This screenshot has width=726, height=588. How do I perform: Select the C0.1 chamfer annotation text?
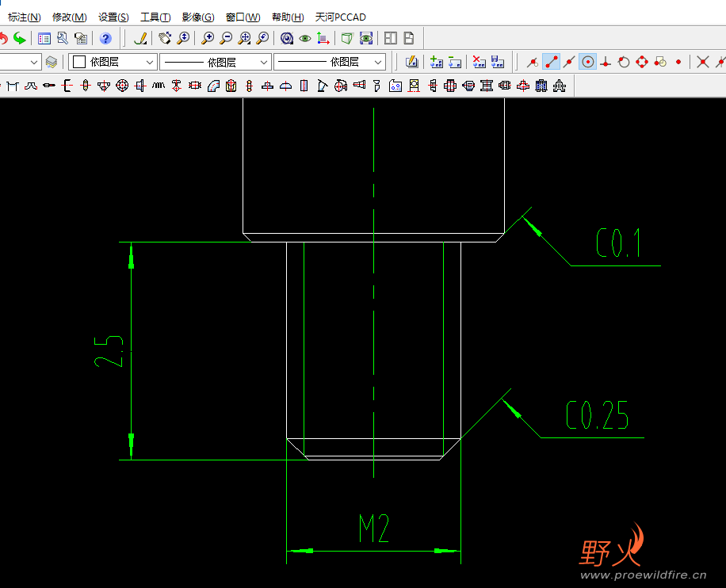point(618,242)
